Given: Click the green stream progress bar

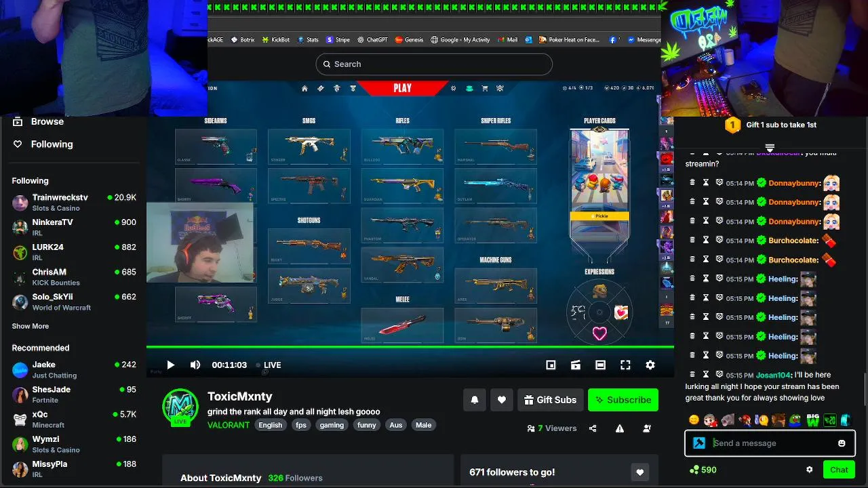Looking at the screenshot, I should point(410,347).
